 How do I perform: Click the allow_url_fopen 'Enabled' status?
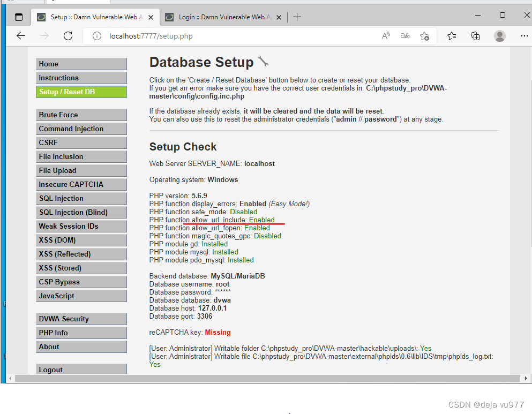[257, 228]
